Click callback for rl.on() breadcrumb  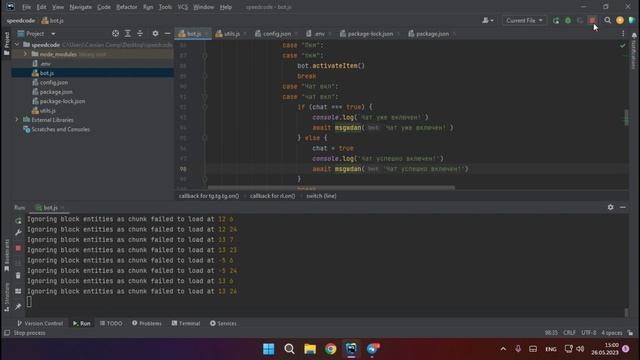tap(272, 196)
